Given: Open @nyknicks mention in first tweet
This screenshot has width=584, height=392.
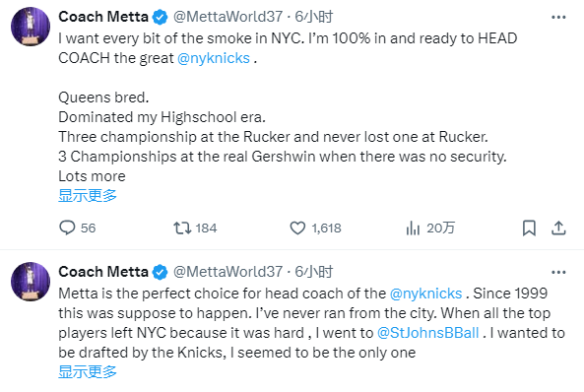Looking at the screenshot, I should tap(214, 58).
